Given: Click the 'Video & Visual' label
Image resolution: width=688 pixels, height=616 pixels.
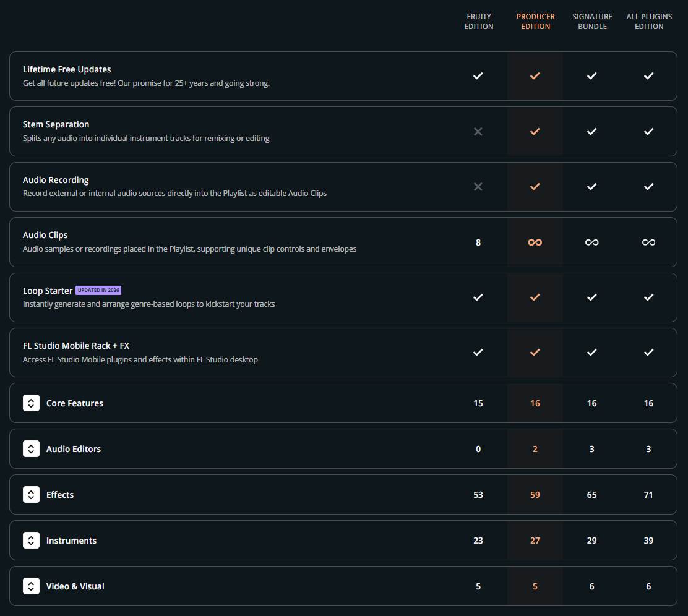Looking at the screenshot, I should coord(75,586).
